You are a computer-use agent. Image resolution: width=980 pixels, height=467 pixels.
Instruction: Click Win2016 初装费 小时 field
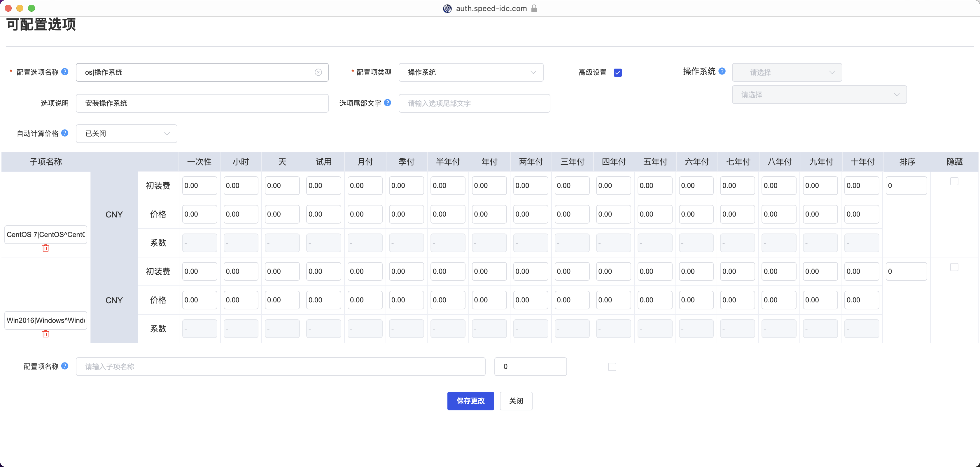241,271
